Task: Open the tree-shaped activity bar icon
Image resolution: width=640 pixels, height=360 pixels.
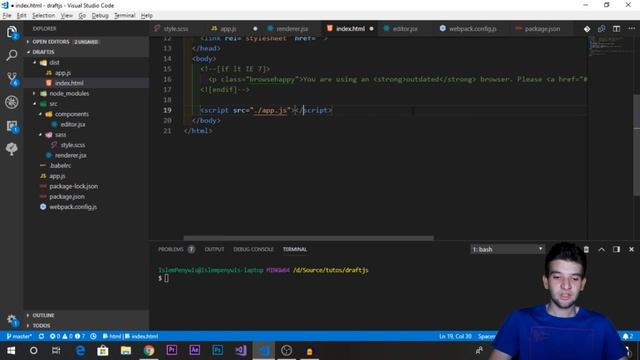Action: 11,149
